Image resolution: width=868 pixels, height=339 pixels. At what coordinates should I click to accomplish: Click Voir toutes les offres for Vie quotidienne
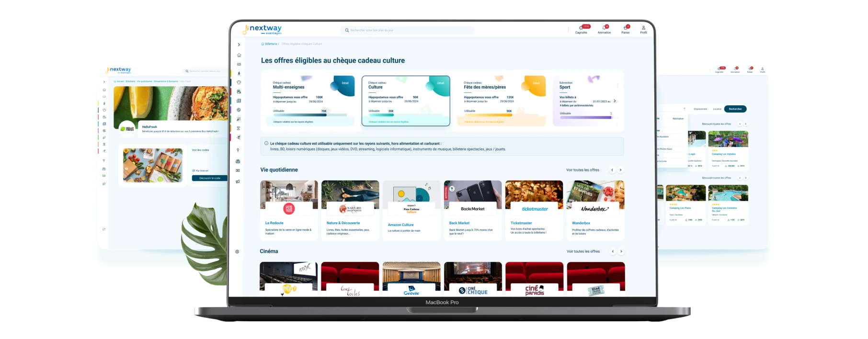[582, 170]
